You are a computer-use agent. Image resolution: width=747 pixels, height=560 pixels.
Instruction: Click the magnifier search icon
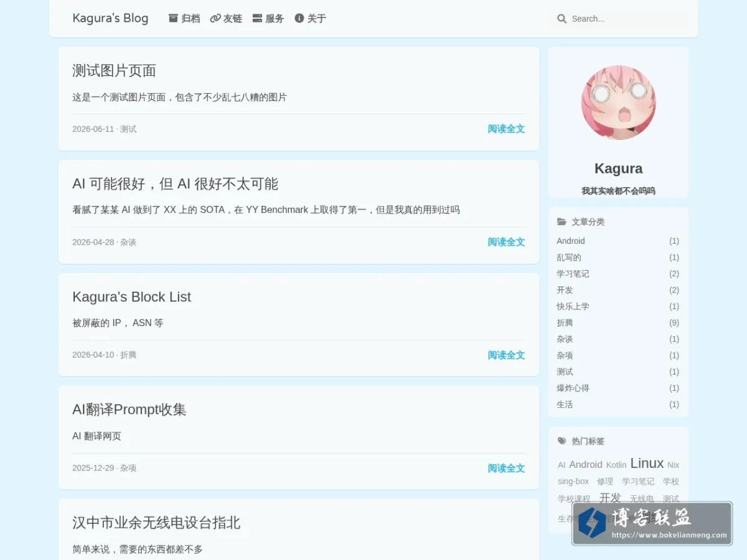pyautogui.click(x=561, y=19)
